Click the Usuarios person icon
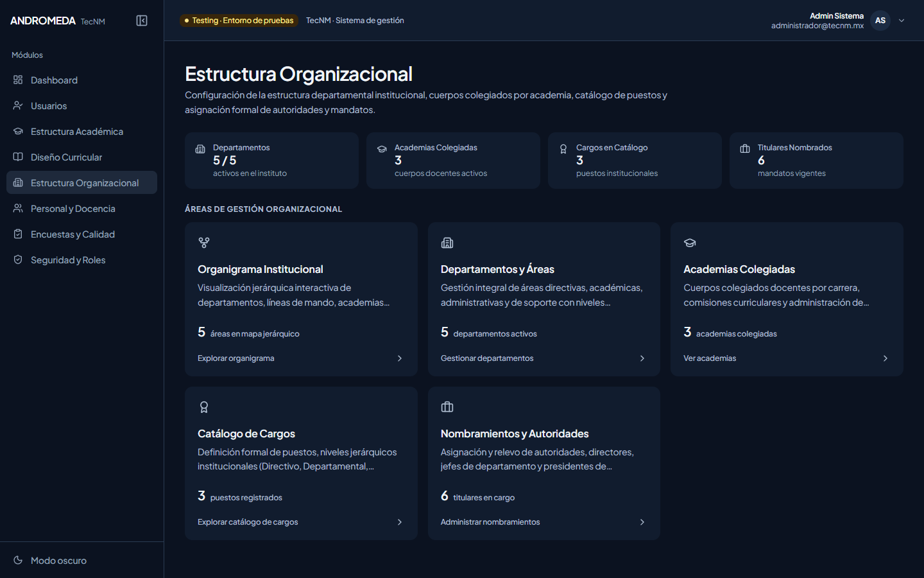924x578 pixels. tap(18, 105)
